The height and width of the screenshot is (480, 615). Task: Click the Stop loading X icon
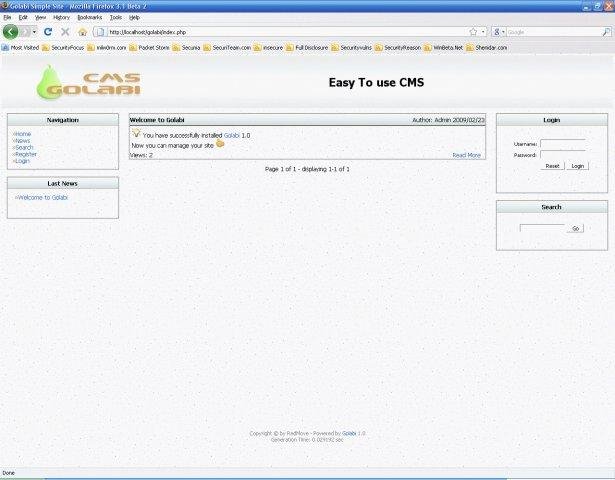65,32
